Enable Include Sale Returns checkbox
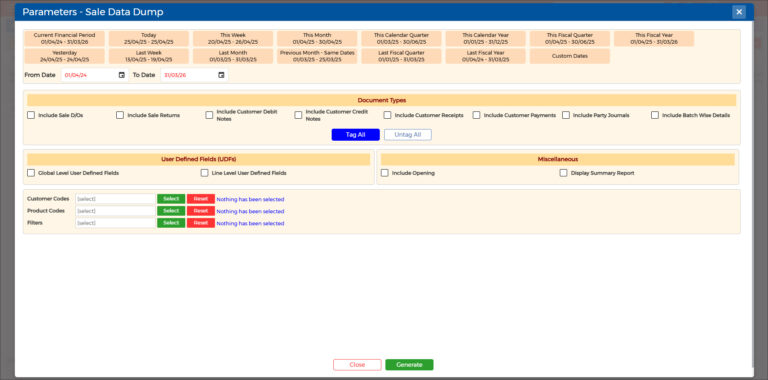The height and width of the screenshot is (380, 768). [120, 115]
